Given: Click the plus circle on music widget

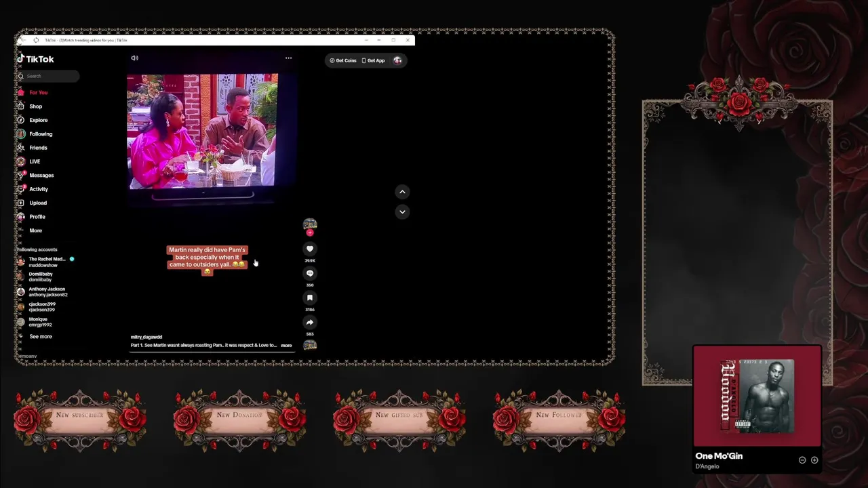Looking at the screenshot, I should pyautogui.click(x=814, y=460).
